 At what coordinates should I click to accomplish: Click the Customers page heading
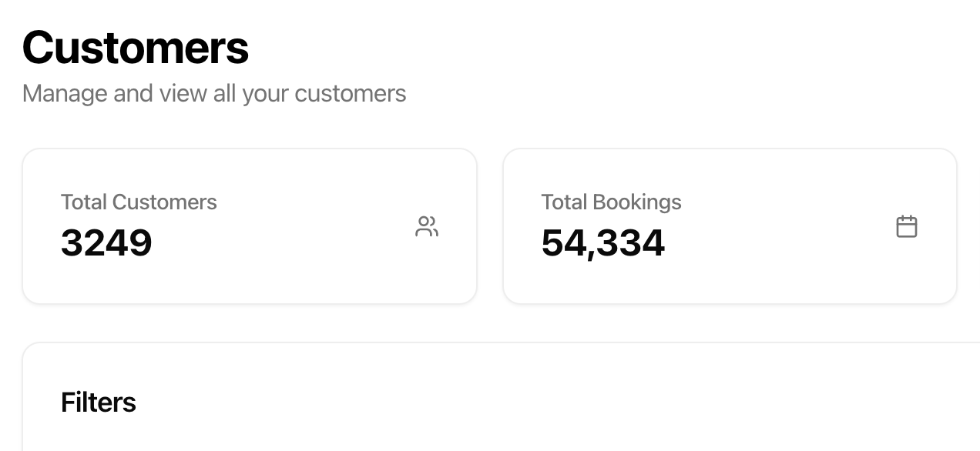136,47
